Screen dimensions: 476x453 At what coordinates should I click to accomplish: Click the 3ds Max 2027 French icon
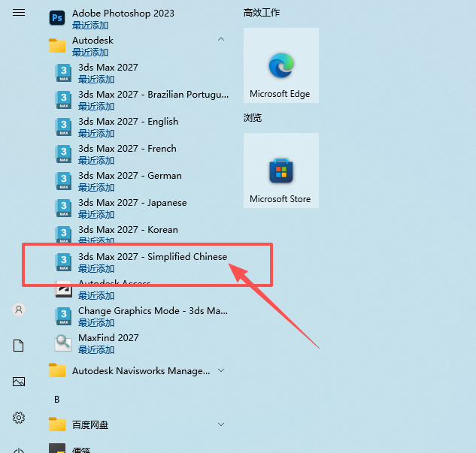tap(63, 154)
